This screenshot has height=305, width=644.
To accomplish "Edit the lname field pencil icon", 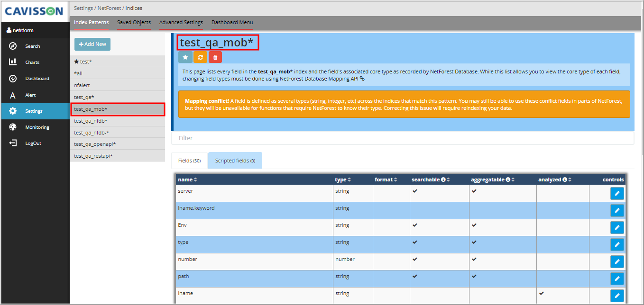I will 617,296.
